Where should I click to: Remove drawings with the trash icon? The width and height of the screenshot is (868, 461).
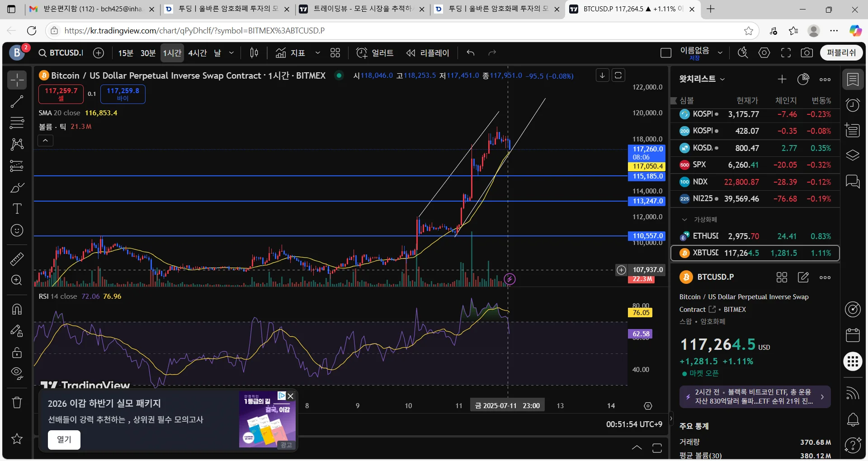click(x=17, y=402)
